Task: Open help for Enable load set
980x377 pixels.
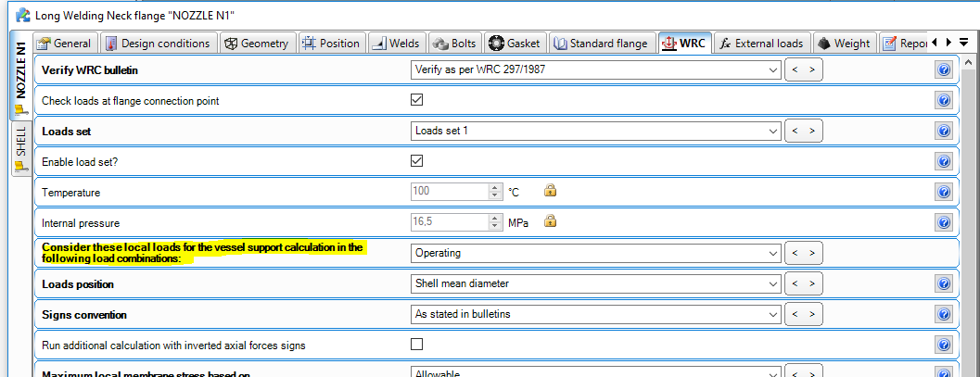Action: coord(944,161)
